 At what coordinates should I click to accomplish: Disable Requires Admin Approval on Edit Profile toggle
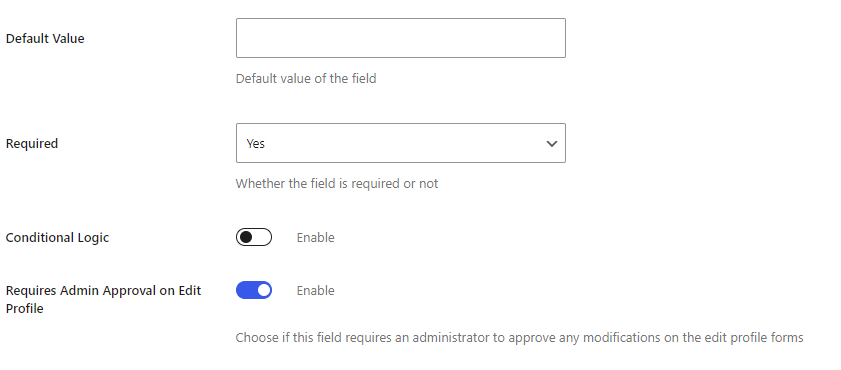pyautogui.click(x=254, y=290)
